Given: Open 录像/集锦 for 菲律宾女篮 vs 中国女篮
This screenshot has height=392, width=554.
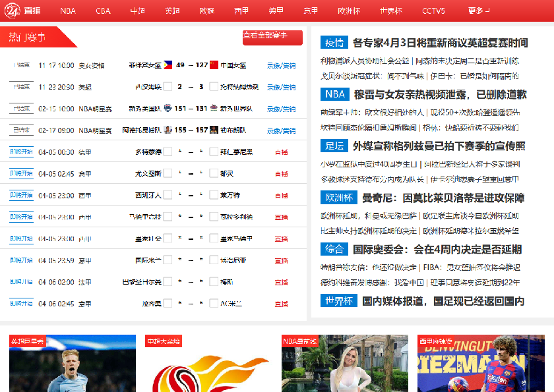Looking at the screenshot, I should point(281,65).
